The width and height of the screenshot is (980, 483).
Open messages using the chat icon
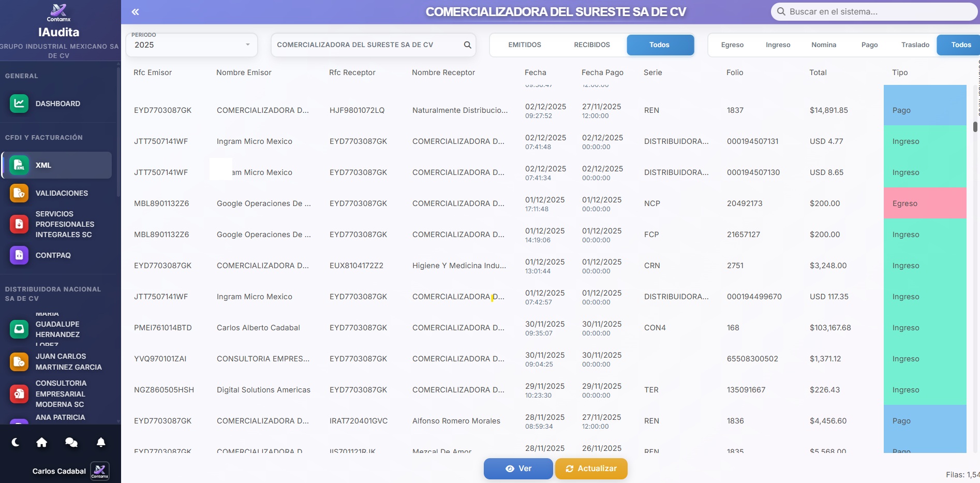coord(71,443)
